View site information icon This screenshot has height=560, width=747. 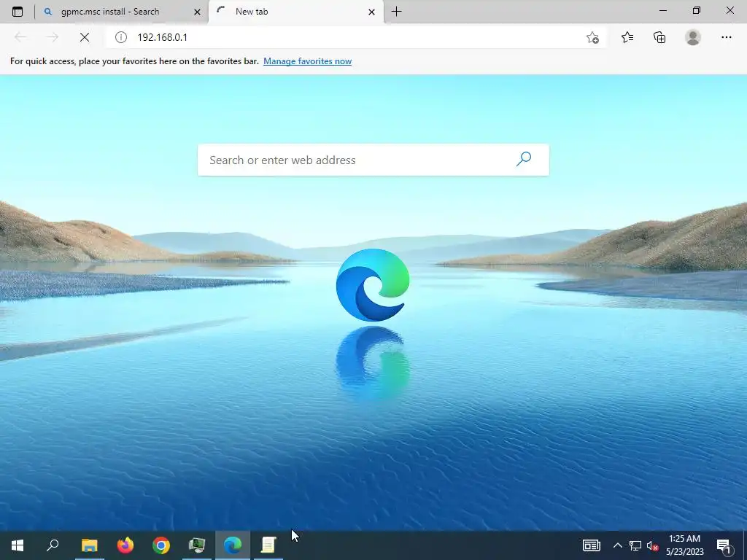[x=121, y=37]
